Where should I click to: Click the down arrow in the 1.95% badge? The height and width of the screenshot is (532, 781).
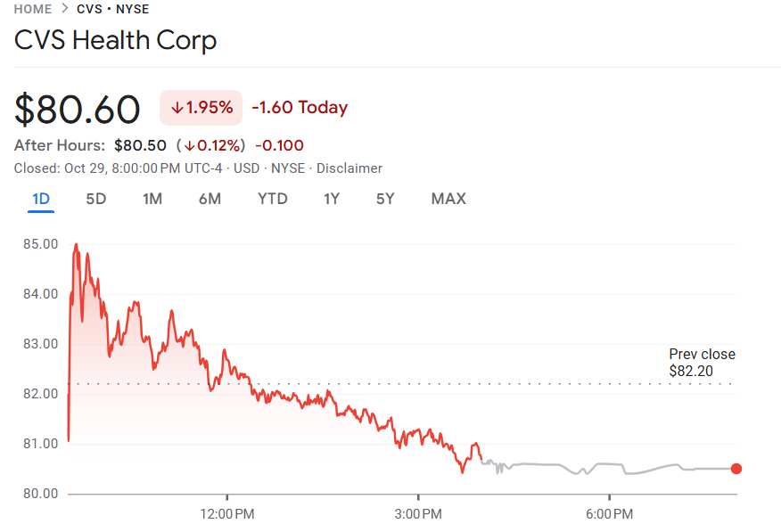point(177,108)
